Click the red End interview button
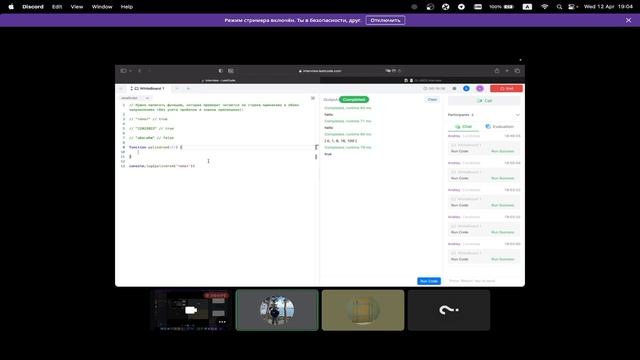640x360 pixels. pyautogui.click(x=506, y=89)
